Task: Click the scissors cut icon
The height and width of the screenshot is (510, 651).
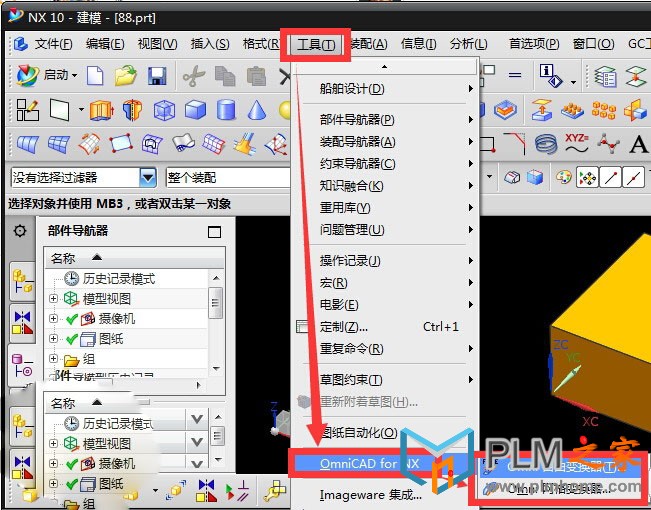Action: [193, 76]
